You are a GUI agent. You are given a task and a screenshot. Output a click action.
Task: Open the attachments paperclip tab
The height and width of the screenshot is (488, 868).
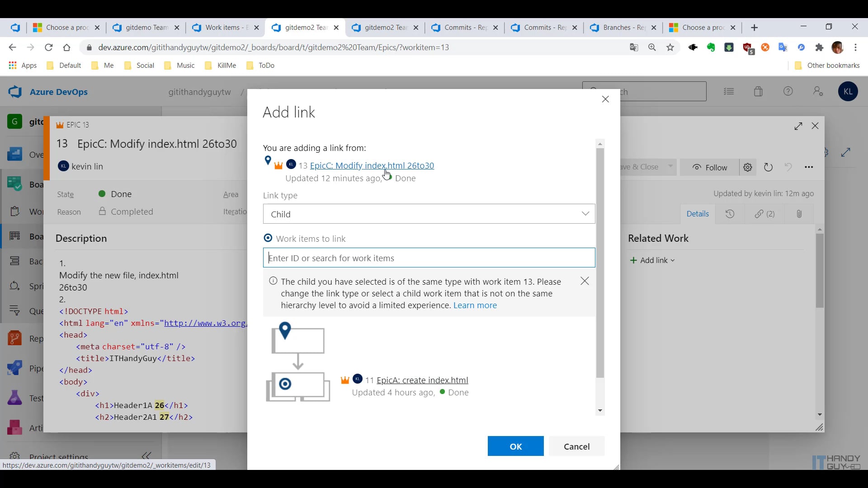click(799, 214)
